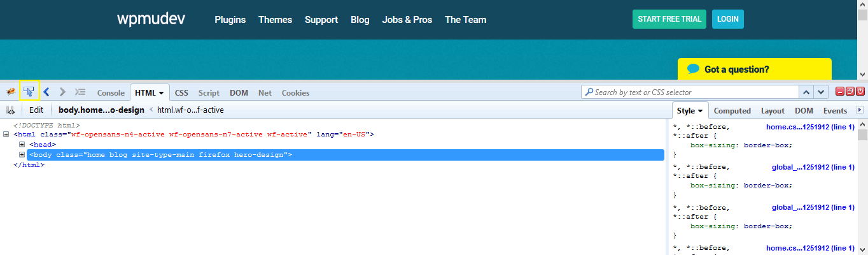Open the Firebug bug icon menu
This screenshot has height=255, width=868.
11,92
